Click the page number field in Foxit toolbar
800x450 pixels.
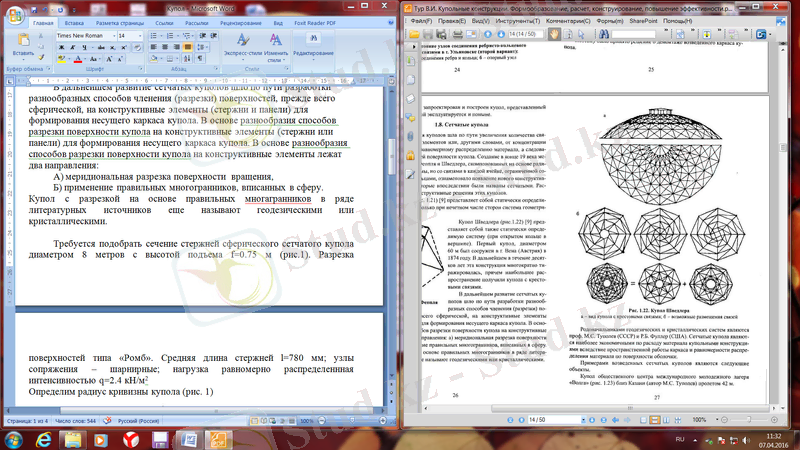coord(522,33)
